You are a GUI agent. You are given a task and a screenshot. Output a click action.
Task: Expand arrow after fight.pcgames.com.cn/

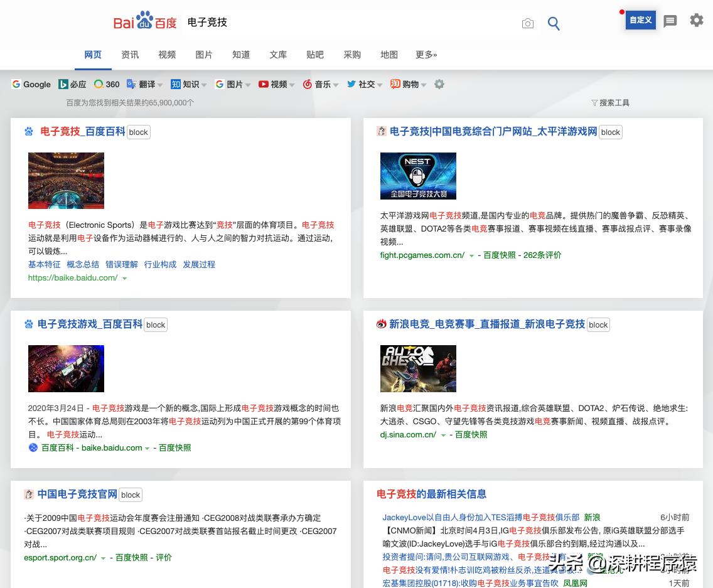click(471, 256)
